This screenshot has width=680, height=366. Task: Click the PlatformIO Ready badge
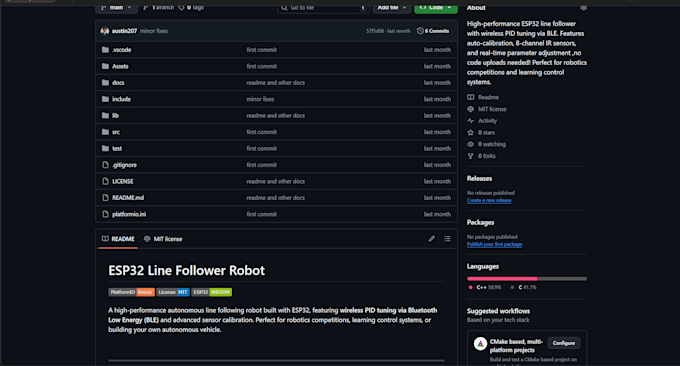click(x=131, y=292)
